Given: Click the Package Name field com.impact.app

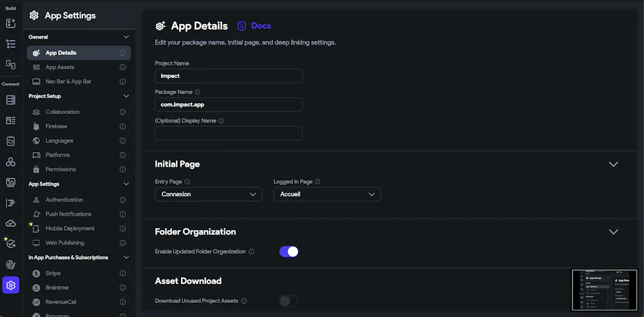Looking at the screenshot, I should point(229,105).
